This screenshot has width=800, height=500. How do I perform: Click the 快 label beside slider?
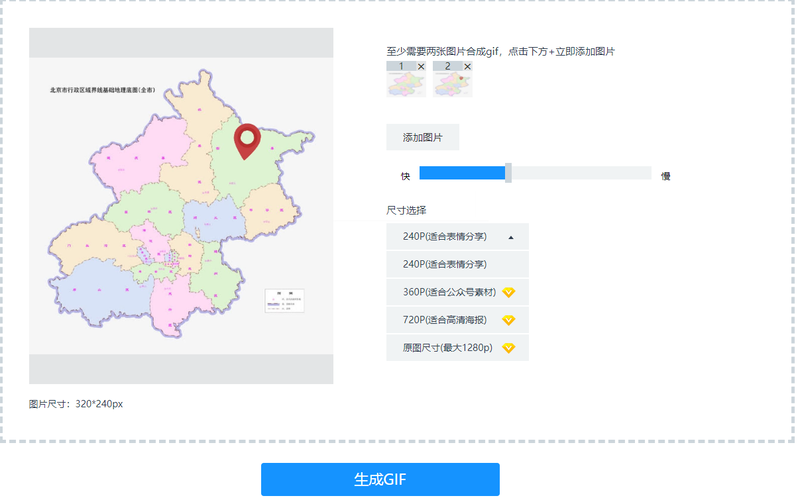(406, 176)
